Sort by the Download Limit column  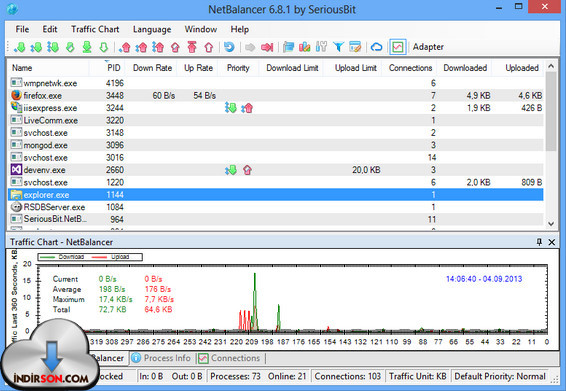click(292, 68)
